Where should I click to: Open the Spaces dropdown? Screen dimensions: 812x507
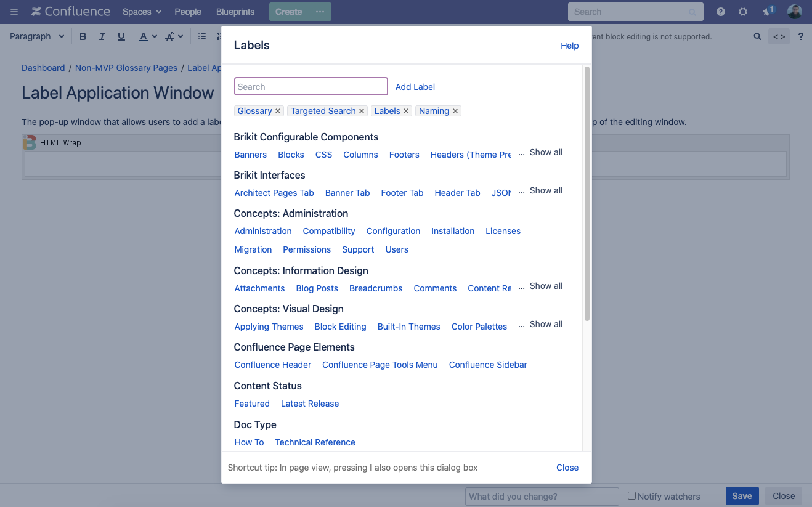[142, 12]
